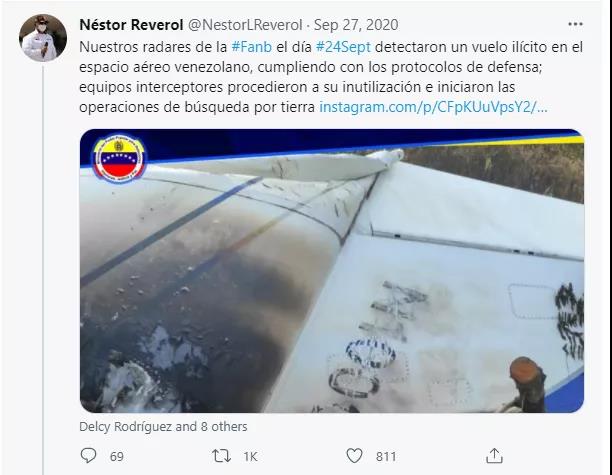This screenshot has width=612, height=475.
Task: Click the Sep 27, 2020 timestamp
Action: (x=356, y=25)
